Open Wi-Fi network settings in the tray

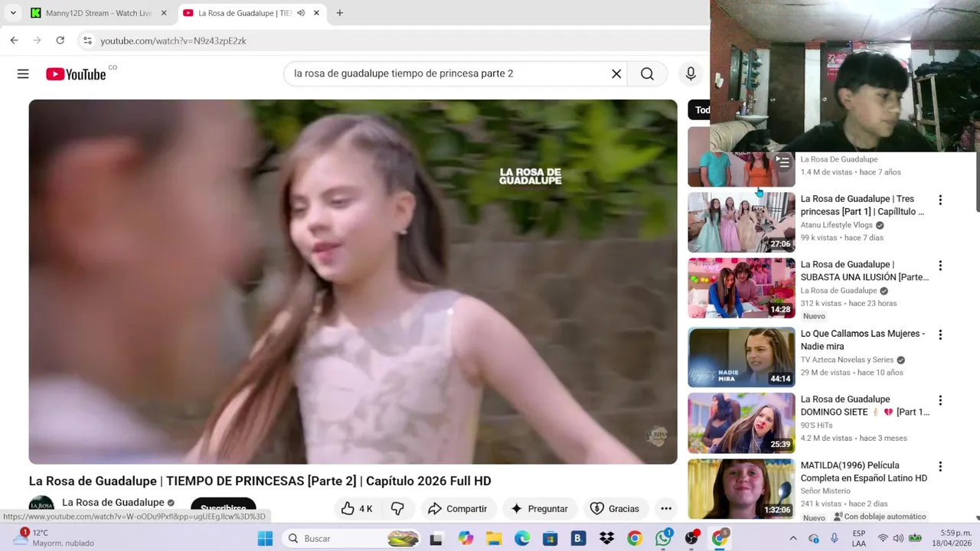tap(882, 539)
